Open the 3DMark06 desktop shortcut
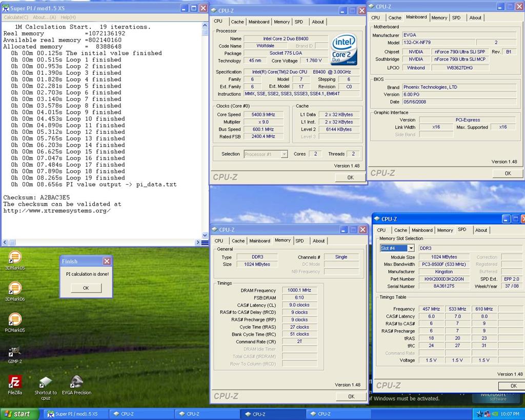Screen dimensions: 525x420 (x=15, y=291)
